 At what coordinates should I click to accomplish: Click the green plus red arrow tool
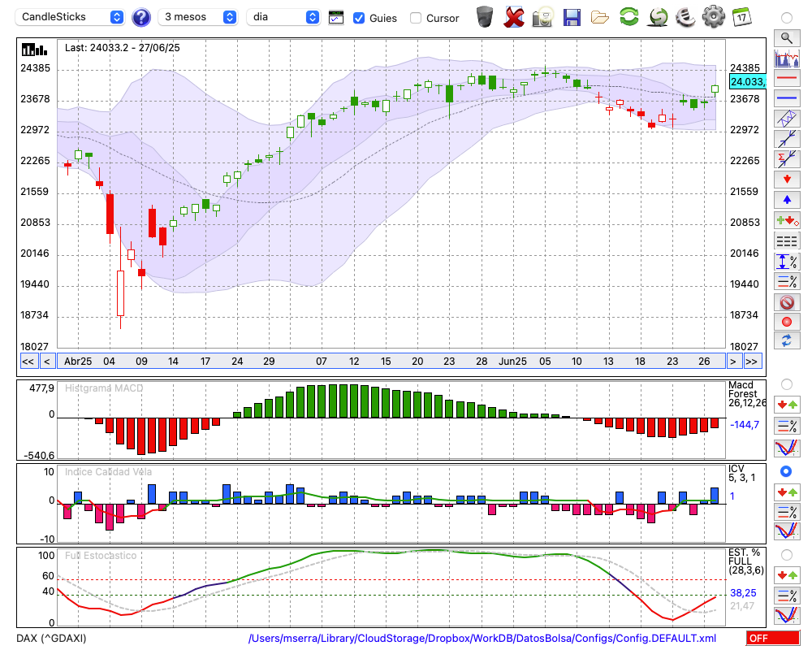click(x=787, y=220)
